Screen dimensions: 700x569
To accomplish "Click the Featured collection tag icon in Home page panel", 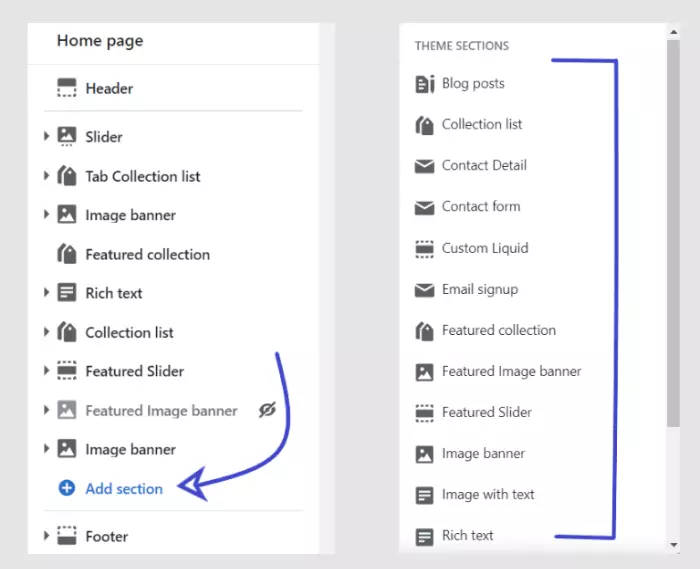I will 67,254.
